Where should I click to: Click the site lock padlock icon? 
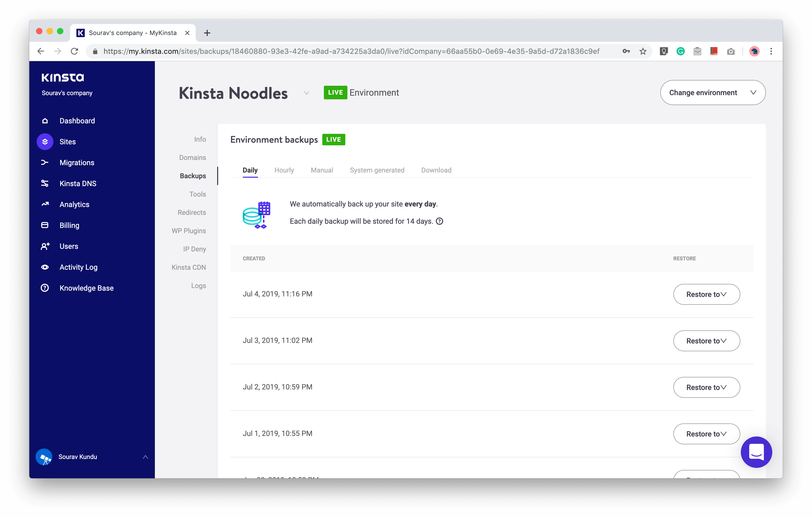[95, 51]
